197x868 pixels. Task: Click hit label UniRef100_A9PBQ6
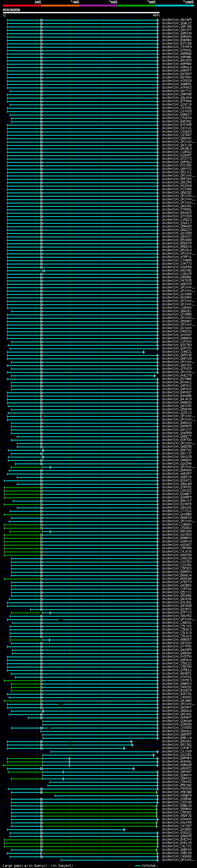pyautogui.click(x=177, y=54)
